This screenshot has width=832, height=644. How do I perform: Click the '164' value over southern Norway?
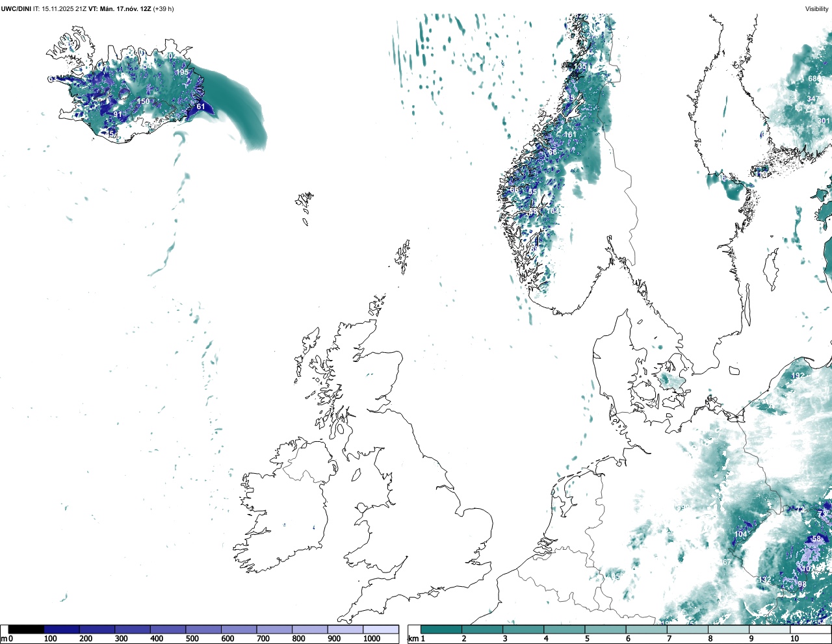(552, 211)
